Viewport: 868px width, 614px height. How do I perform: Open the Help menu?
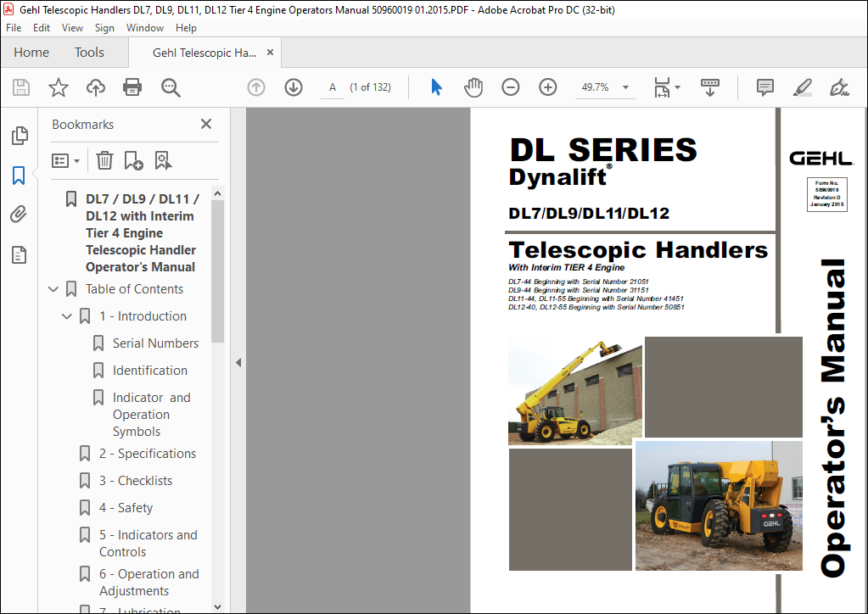point(186,28)
